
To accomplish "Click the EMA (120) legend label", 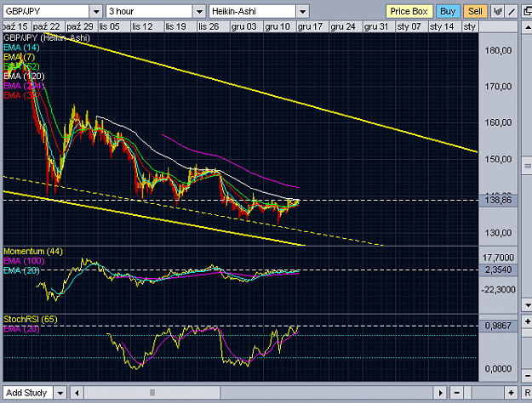I will click(x=24, y=77).
